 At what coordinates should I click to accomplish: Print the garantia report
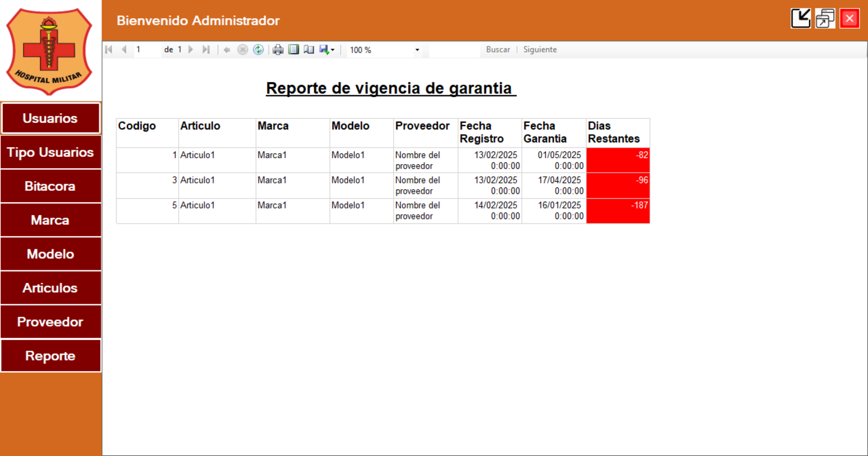click(278, 50)
